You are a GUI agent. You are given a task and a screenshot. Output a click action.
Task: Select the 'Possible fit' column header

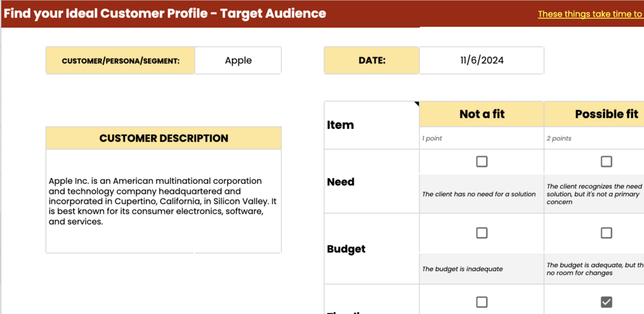(x=606, y=114)
